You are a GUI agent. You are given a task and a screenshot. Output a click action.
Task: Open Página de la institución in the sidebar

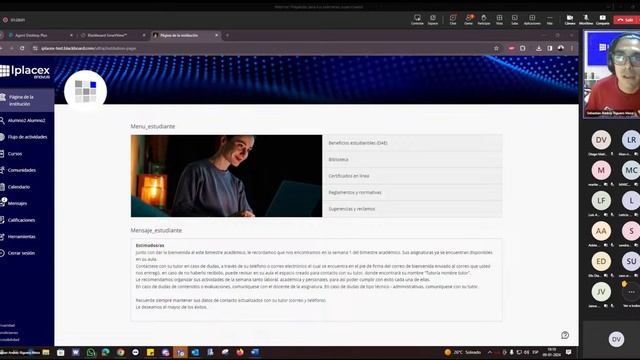(27, 100)
